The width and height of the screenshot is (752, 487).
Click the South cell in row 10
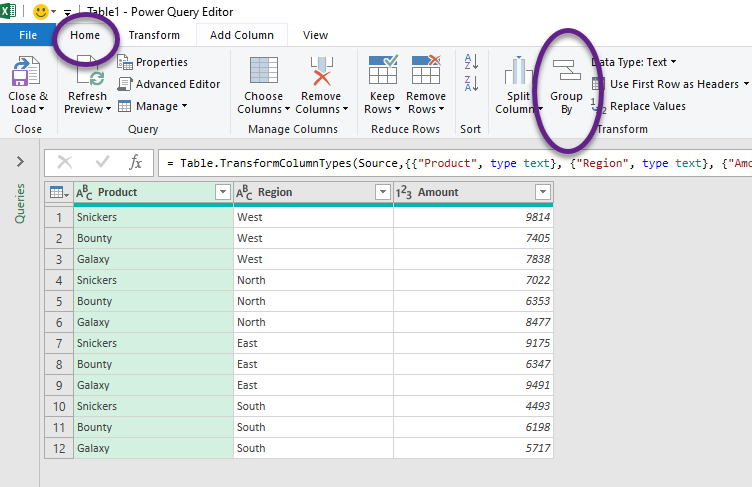(x=313, y=406)
